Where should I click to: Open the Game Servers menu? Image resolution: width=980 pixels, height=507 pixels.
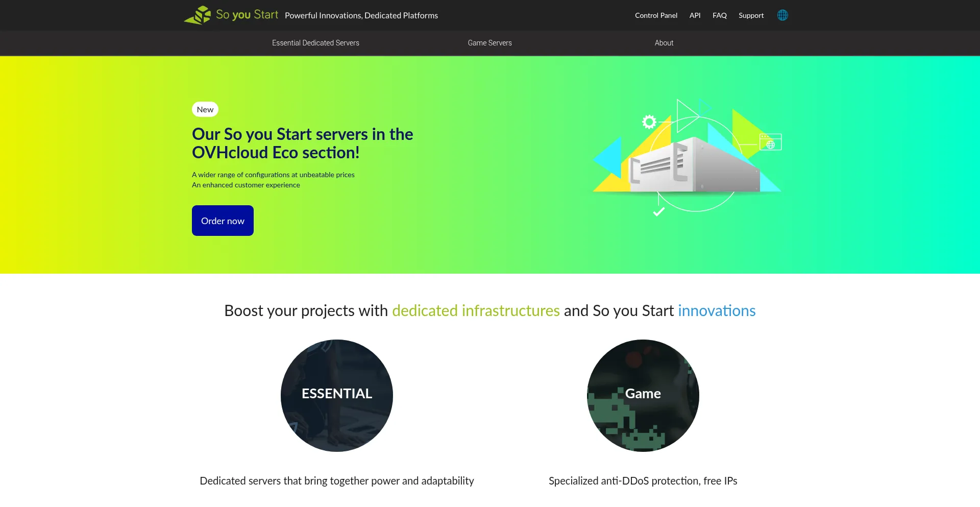pyautogui.click(x=490, y=43)
